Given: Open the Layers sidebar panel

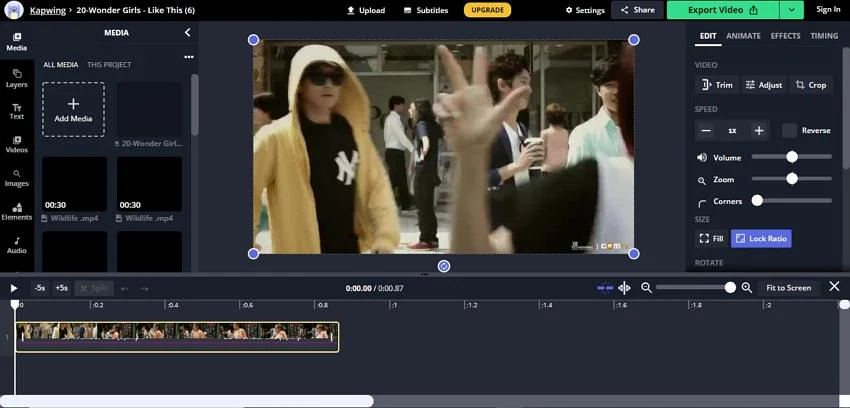Looking at the screenshot, I should click(17, 79).
